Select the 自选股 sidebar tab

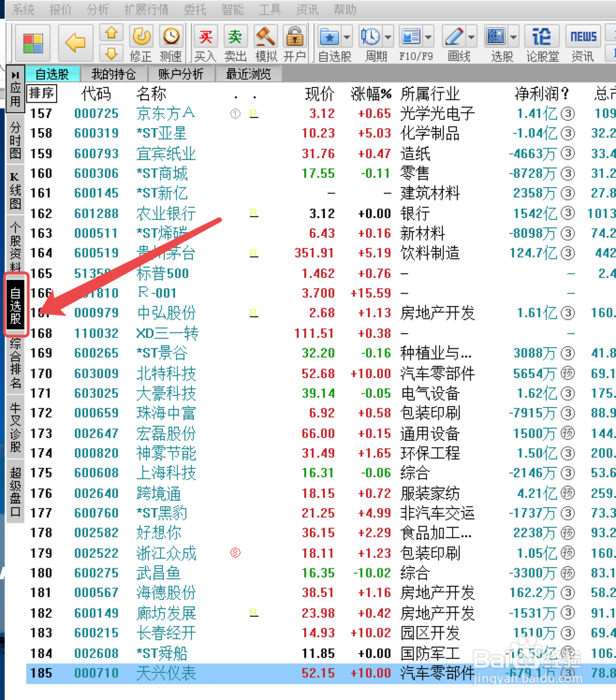click(15, 305)
